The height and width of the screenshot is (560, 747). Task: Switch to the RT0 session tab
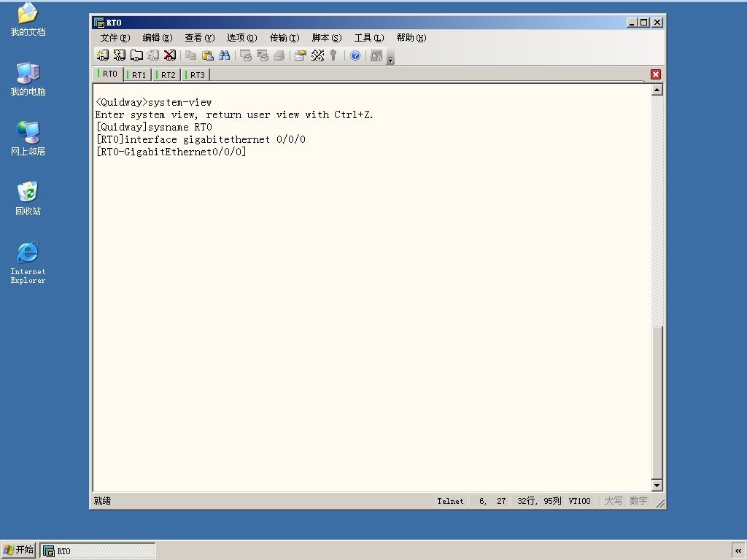point(109,74)
